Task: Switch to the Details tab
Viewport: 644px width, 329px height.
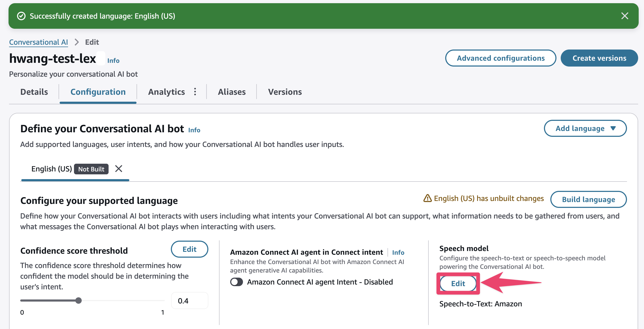Action: (34, 92)
